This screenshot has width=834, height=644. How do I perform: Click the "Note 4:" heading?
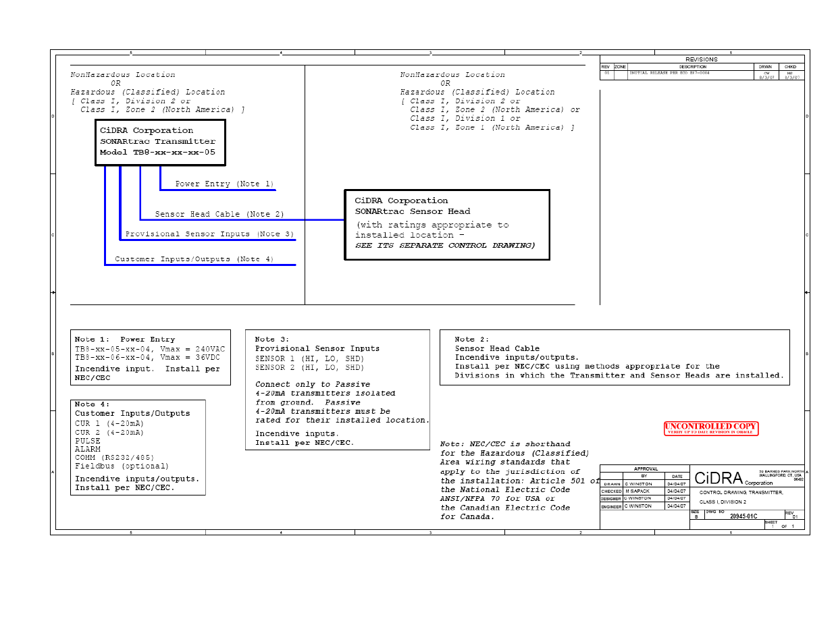click(92, 404)
